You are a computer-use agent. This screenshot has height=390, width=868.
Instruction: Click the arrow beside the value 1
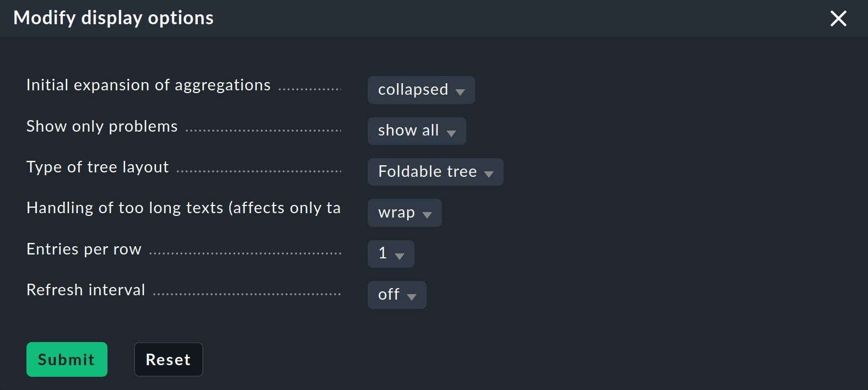click(x=401, y=255)
